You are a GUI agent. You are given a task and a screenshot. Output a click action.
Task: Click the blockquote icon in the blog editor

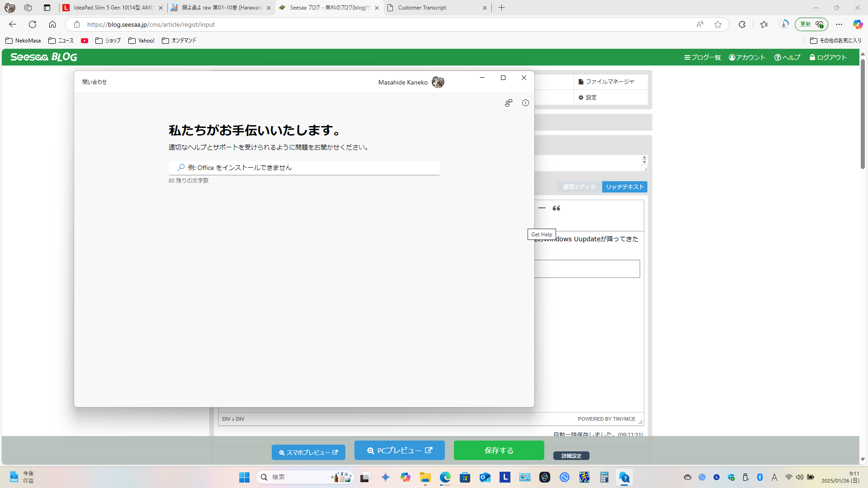click(557, 208)
